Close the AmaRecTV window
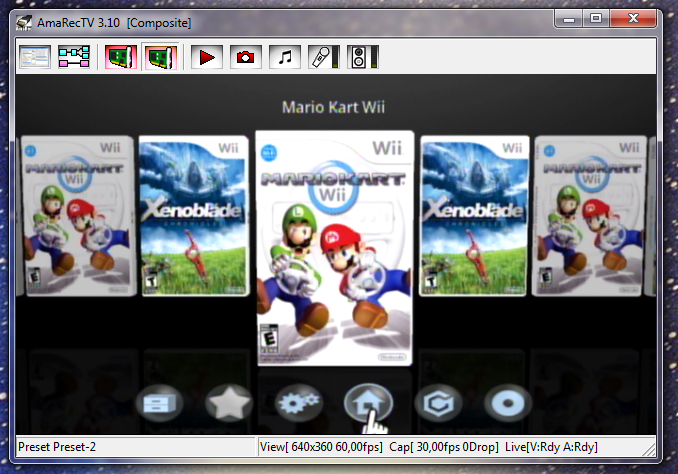This screenshot has width=678, height=474. [633, 19]
